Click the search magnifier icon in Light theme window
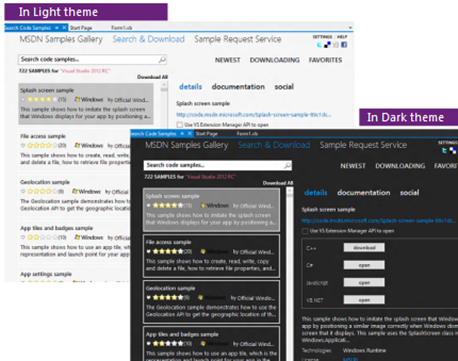This screenshot has height=361, width=458. [x=162, y=59]
